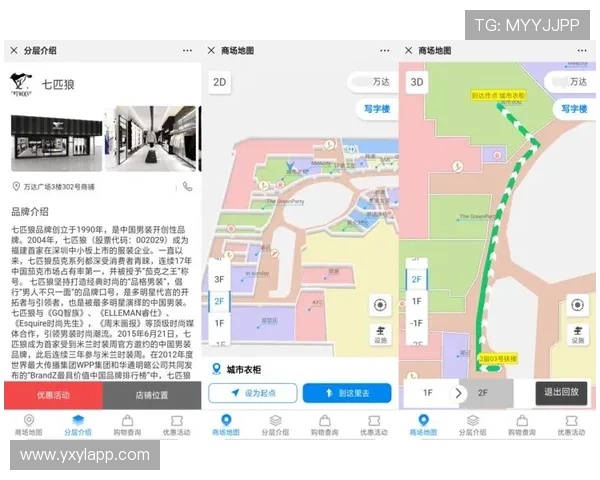Open 优惠活动 tab in right screen's bottom bar
600x480 pixels.
pos(571,425)
